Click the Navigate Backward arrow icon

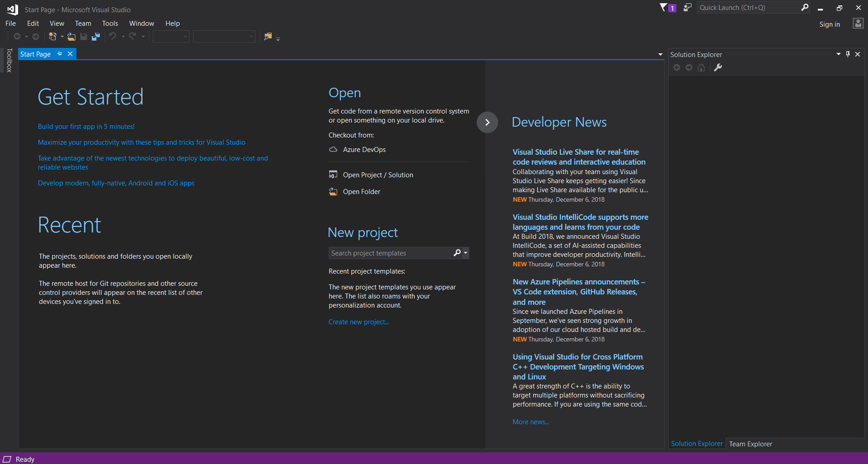pos(17,37)
